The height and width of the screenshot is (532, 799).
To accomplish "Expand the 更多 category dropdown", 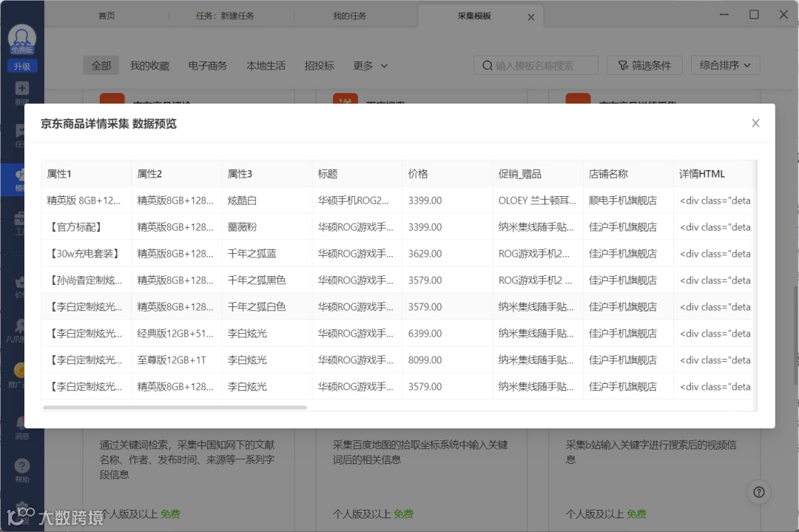I will (371, 66).
